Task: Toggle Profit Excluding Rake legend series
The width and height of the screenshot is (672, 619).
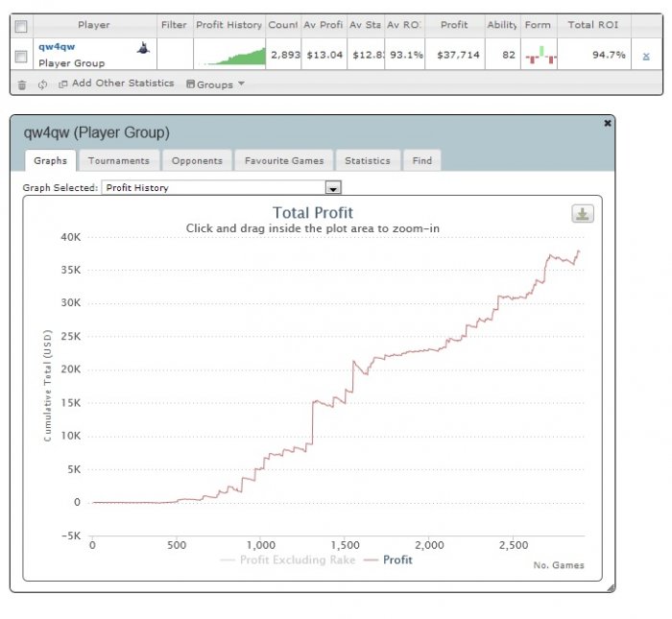Action: click(x=288, y=559)
